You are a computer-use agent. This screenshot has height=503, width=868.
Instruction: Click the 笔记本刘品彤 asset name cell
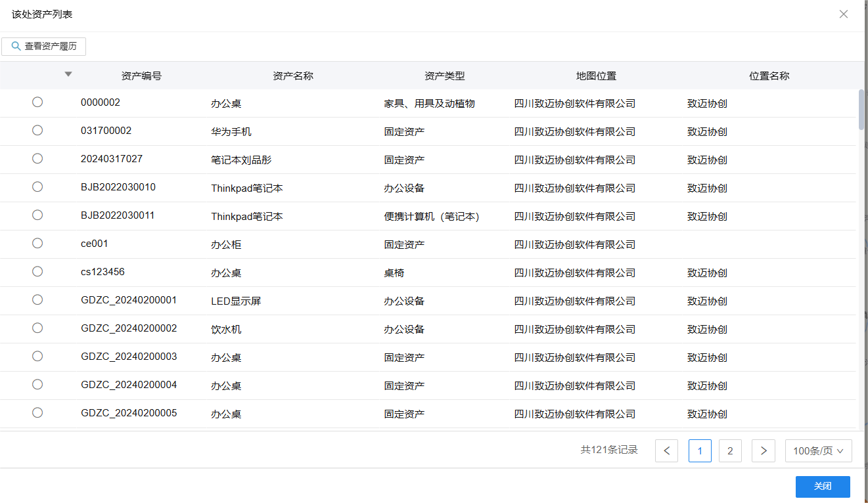click(x=241, y=160)
